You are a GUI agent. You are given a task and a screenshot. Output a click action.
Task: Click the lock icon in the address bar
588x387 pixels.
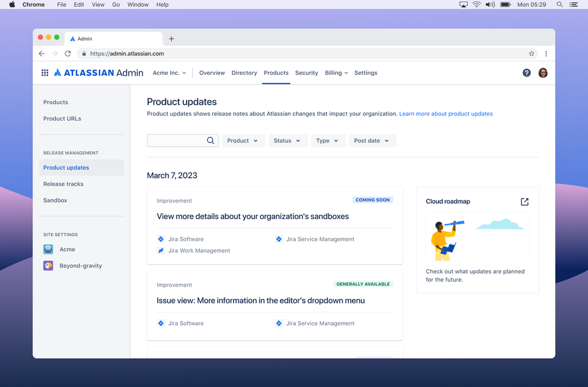[x=84, y=54]
